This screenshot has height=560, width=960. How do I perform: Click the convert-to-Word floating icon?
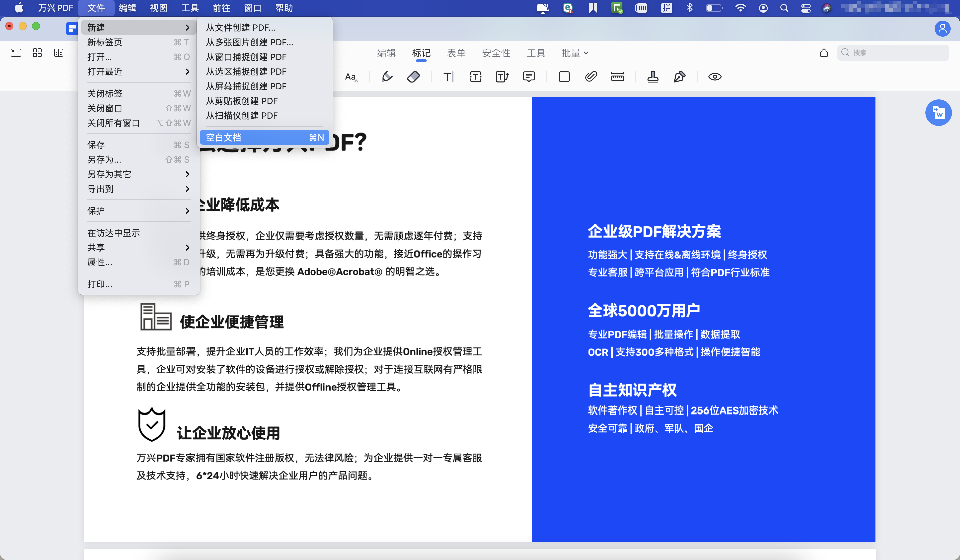(x=939, y=113)
